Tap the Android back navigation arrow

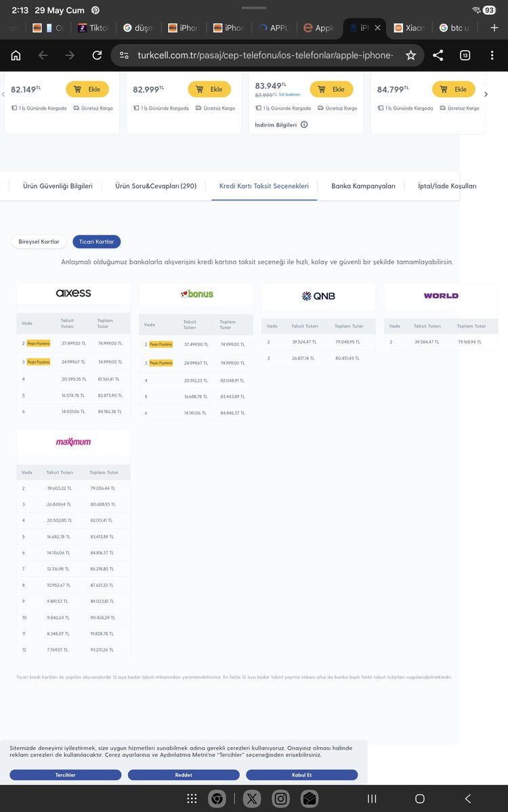467,798
